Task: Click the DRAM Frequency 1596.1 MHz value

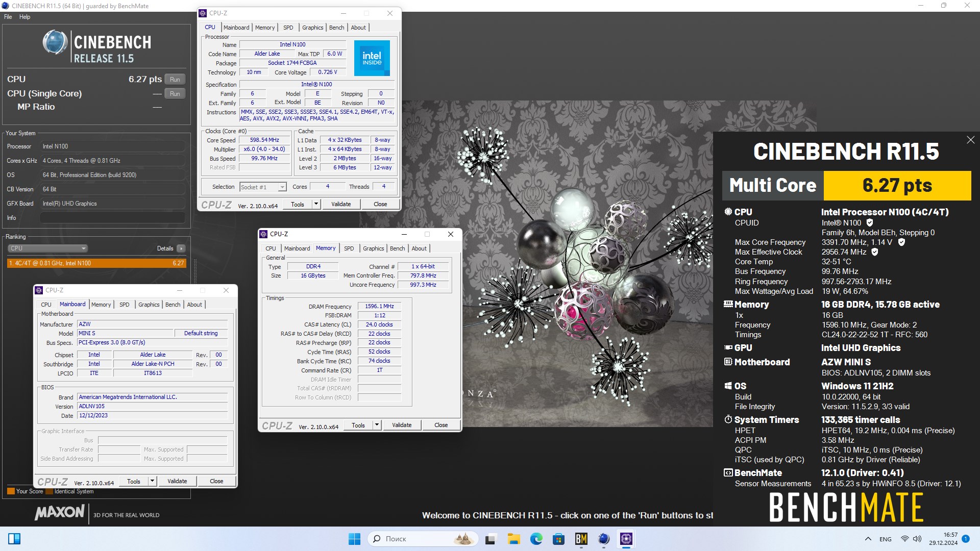Action: click(379, 306)
